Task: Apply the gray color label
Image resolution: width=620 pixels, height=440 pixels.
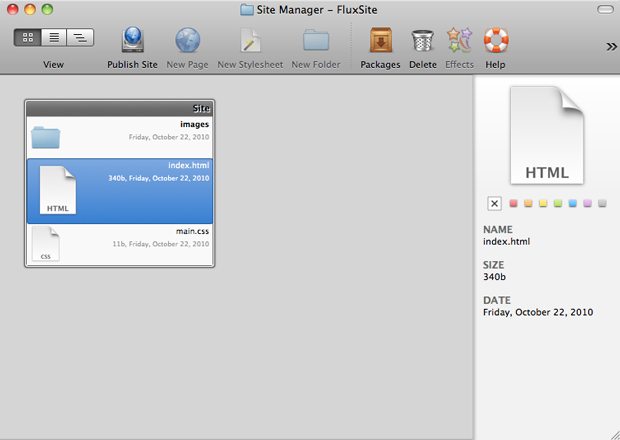Action: click(x=602, y=203)
